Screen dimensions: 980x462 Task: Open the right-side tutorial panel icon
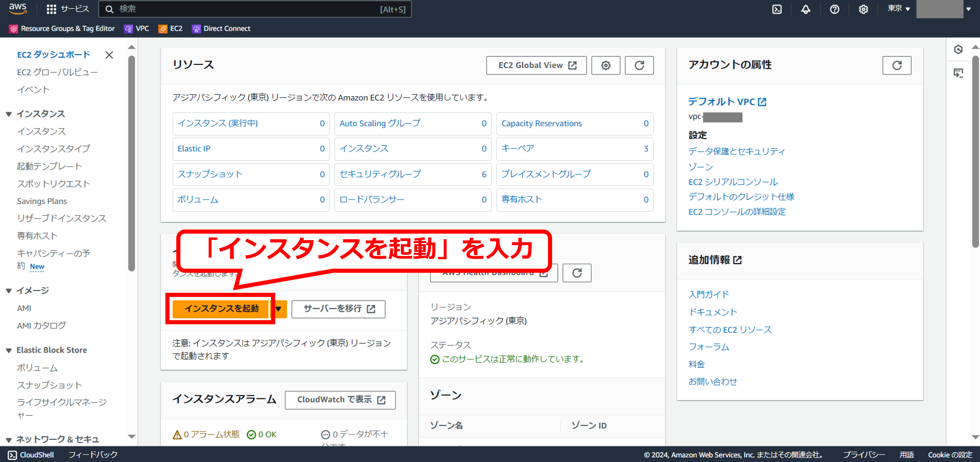[958, 73]
